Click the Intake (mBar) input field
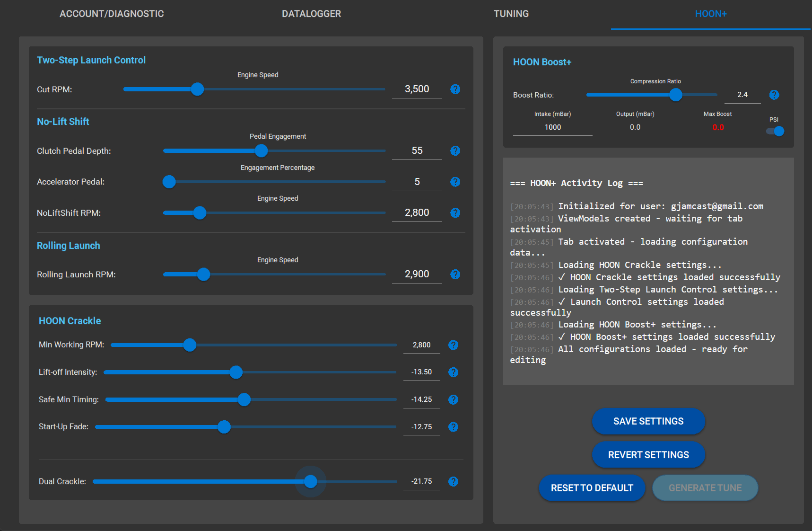The image size is (812, 531). [x=552, y=127]
